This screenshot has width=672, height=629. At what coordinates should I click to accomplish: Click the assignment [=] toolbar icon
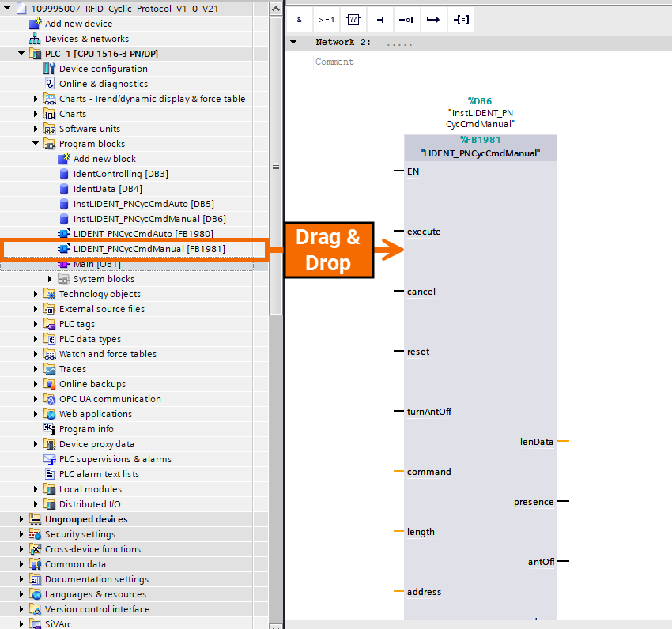click(x=461, y=20)
